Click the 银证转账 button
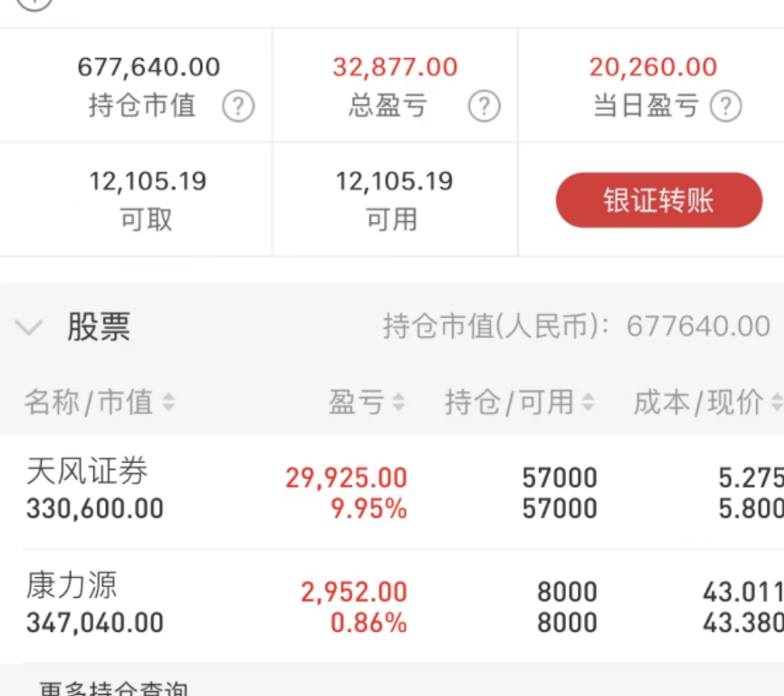The image size is (784, 696). [659, 200]
